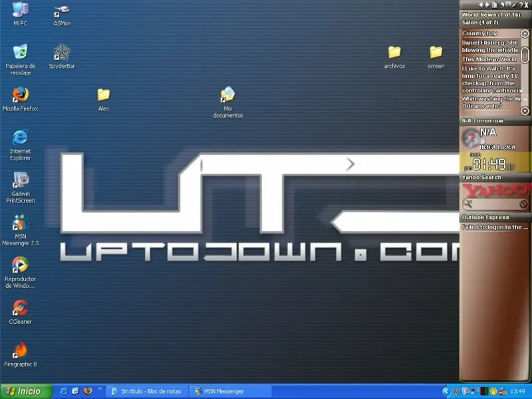Click the news list scrollbar thumb
Viewport: 532px width, 399px height.
525,55
